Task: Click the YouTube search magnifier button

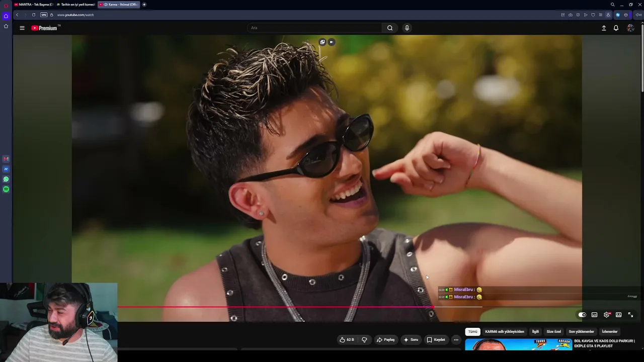Action: pyautogui.click(x=390, y=28)
